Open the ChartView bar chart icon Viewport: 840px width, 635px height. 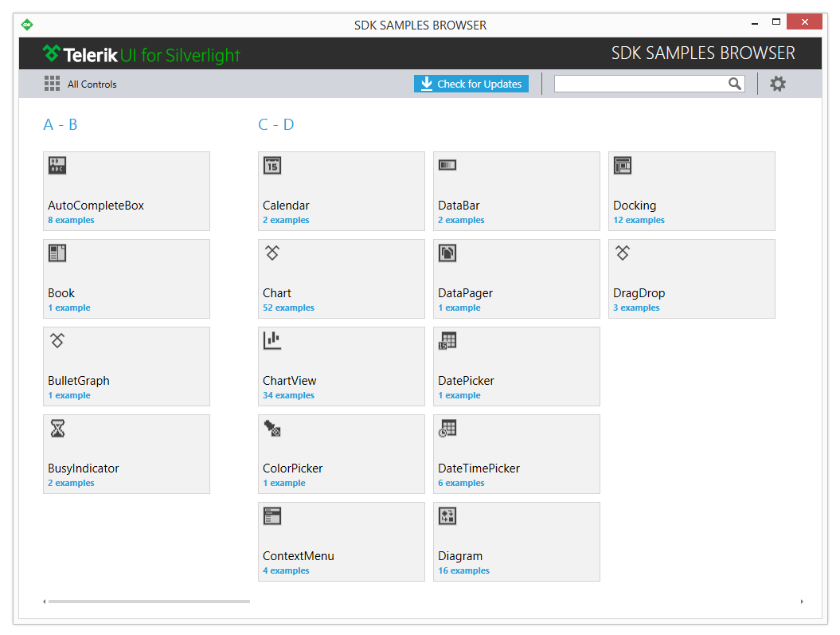pyautogui.click(x=272, y=340)
